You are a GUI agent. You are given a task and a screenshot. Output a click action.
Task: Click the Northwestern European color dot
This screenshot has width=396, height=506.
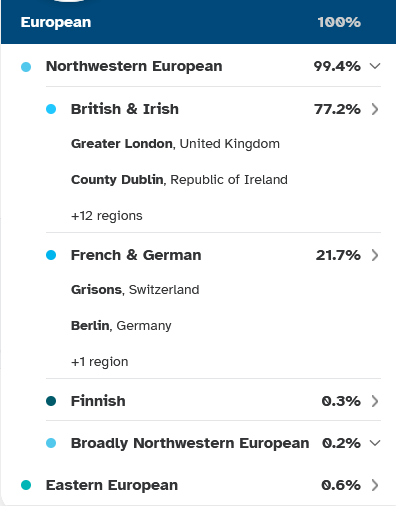(26, 67)
